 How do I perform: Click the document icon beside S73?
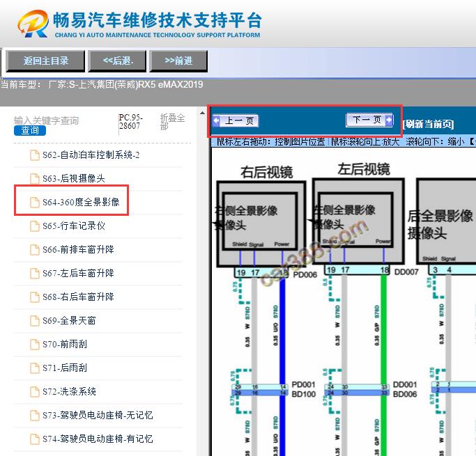click(x=35, y=415)
